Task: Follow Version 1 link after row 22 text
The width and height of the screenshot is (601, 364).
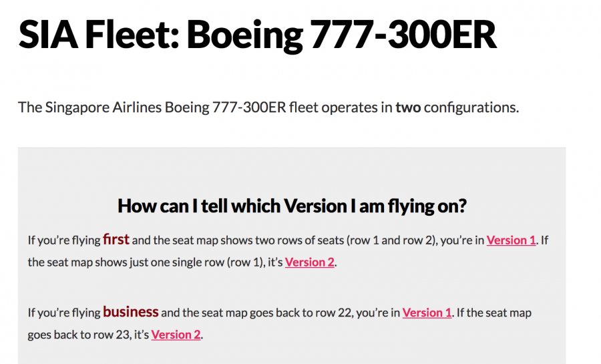Action: point(427,313)
